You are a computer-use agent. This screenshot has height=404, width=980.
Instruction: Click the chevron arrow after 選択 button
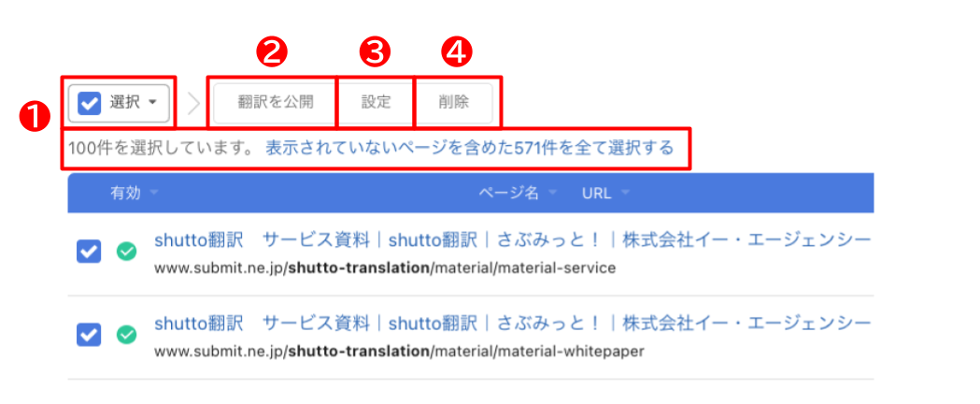pos(193,103)
